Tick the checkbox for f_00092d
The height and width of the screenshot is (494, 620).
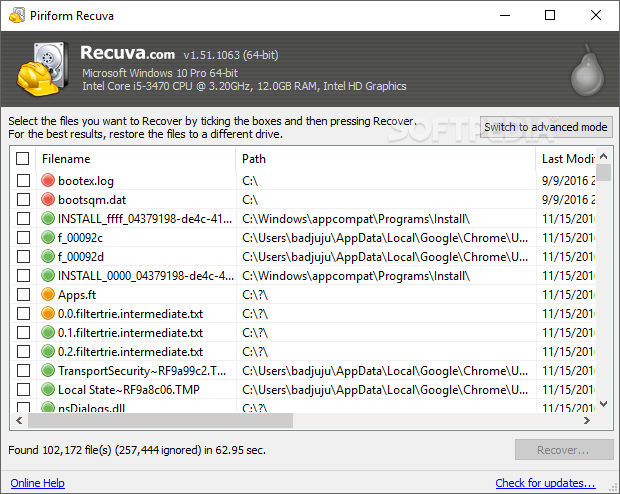(23, 256)
